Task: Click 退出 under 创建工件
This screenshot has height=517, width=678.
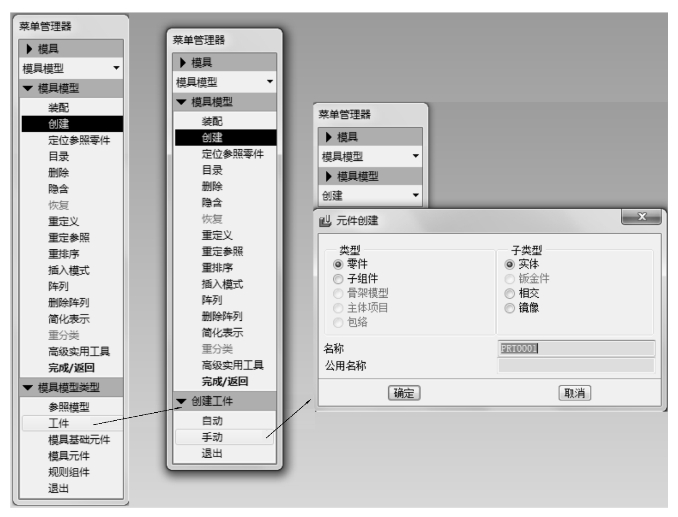Action: 212,453
